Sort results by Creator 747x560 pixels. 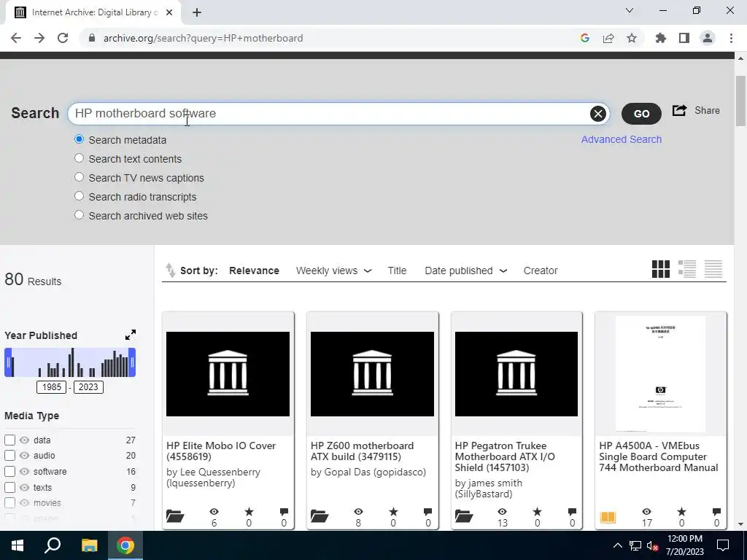[x=541, y=271]
